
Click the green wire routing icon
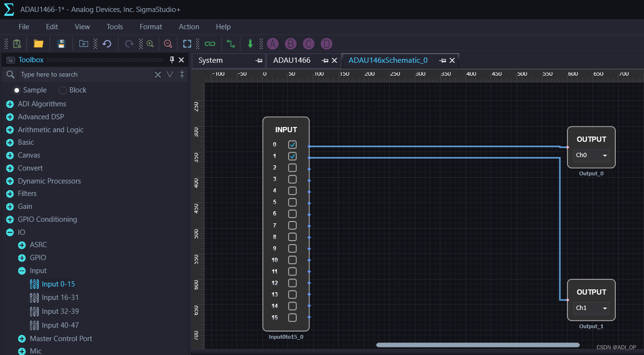[x=231, y=44]
